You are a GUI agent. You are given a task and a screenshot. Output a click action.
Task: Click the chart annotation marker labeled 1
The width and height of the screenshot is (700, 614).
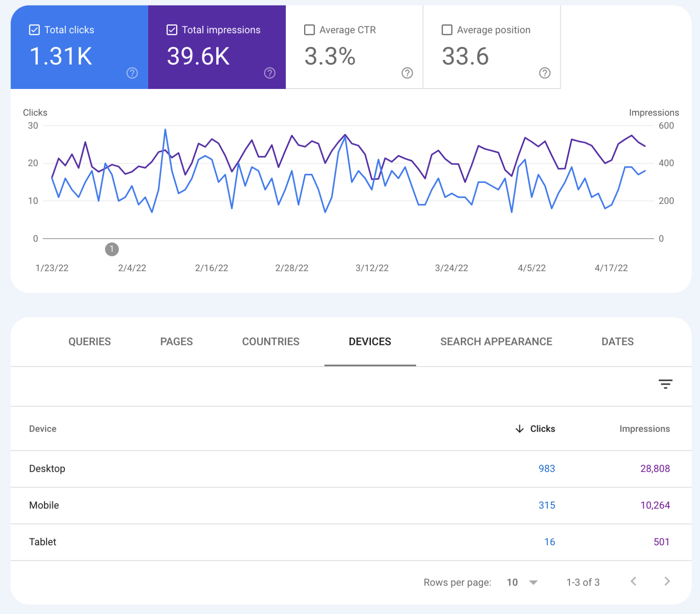click(112, 249)
